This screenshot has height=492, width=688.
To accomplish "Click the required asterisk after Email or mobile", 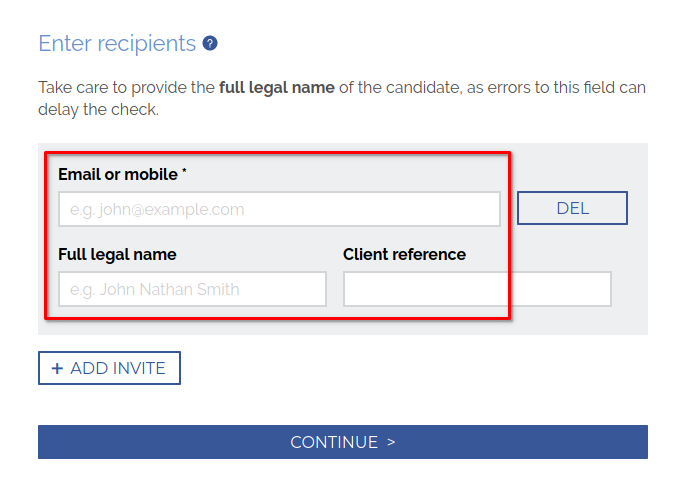I will (184, 173).
